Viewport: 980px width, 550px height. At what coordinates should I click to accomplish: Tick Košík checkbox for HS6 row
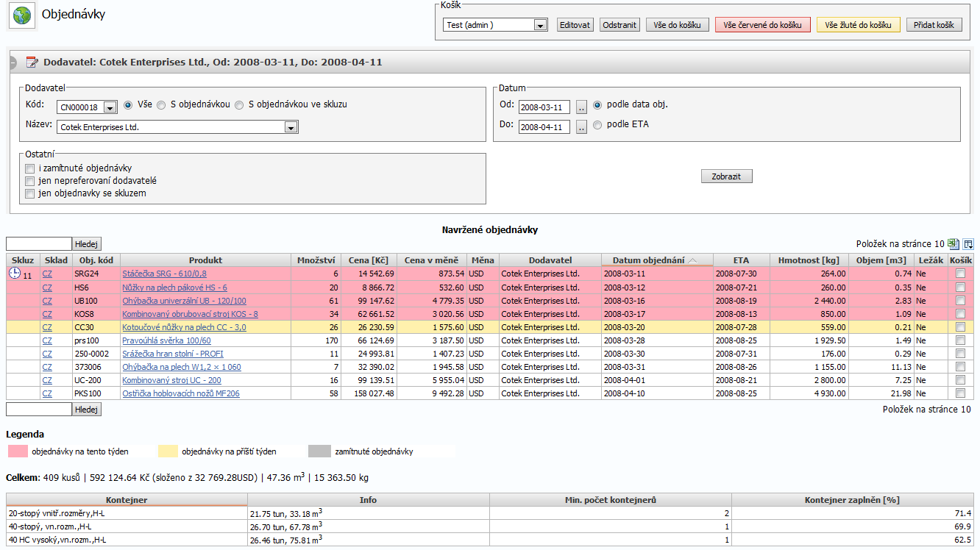click(960, 287)
